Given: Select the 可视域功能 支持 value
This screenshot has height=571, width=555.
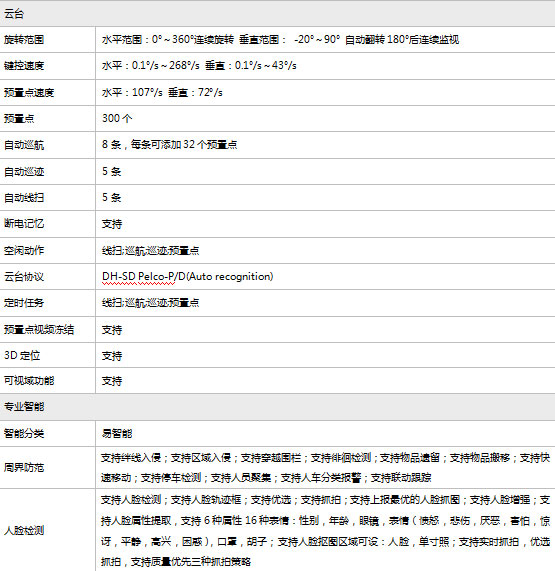Looking at the screenshot, I should (112, 381).
